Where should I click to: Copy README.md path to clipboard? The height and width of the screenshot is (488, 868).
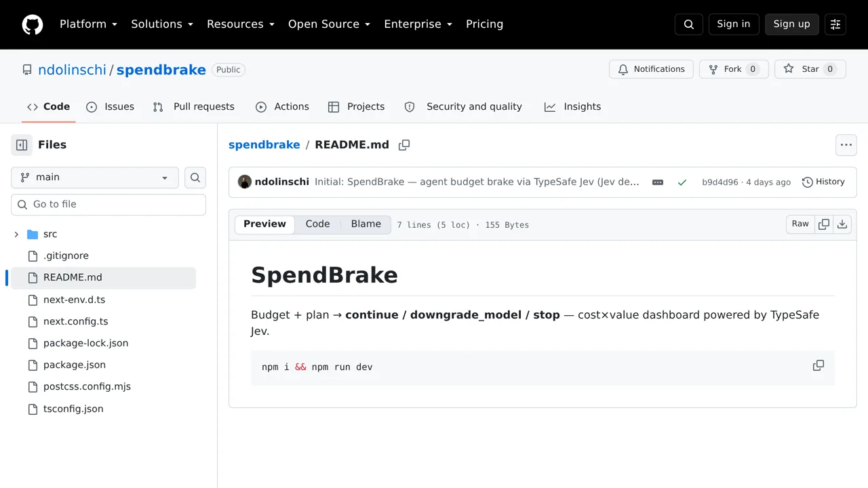(404, 145)
